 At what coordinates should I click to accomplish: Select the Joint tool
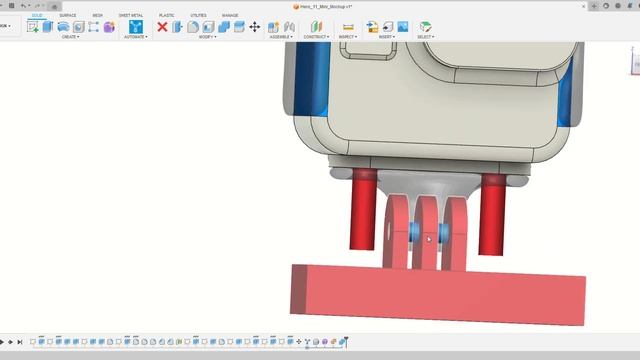click(x=289, y=27)
